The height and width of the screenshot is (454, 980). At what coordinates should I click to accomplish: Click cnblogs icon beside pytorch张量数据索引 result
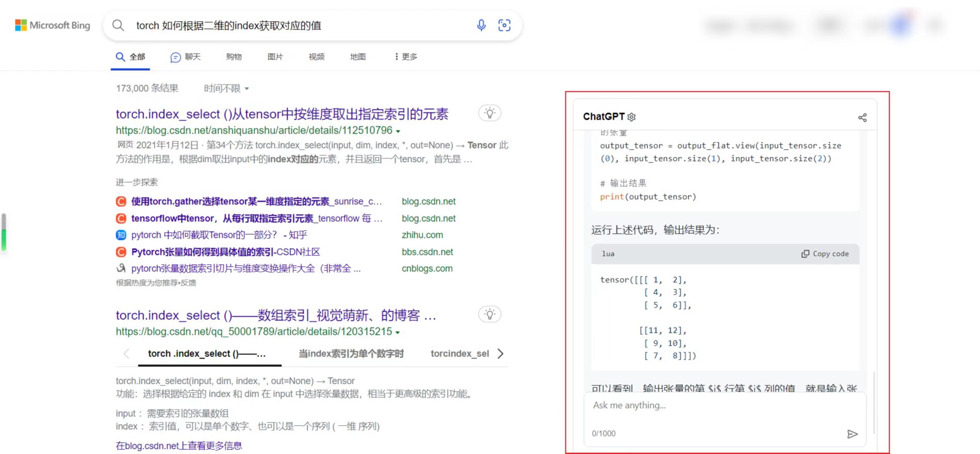[121, 268]
